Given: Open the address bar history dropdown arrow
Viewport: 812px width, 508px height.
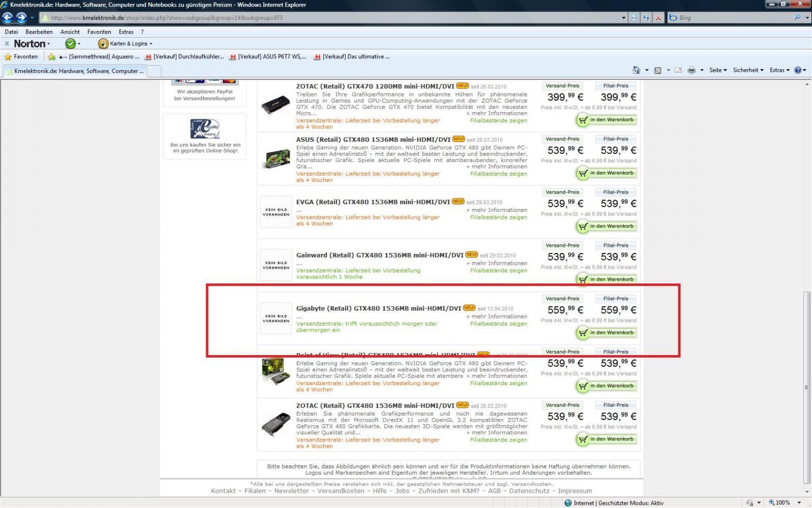Looking at the screenshot, I should tap(624, 18).
